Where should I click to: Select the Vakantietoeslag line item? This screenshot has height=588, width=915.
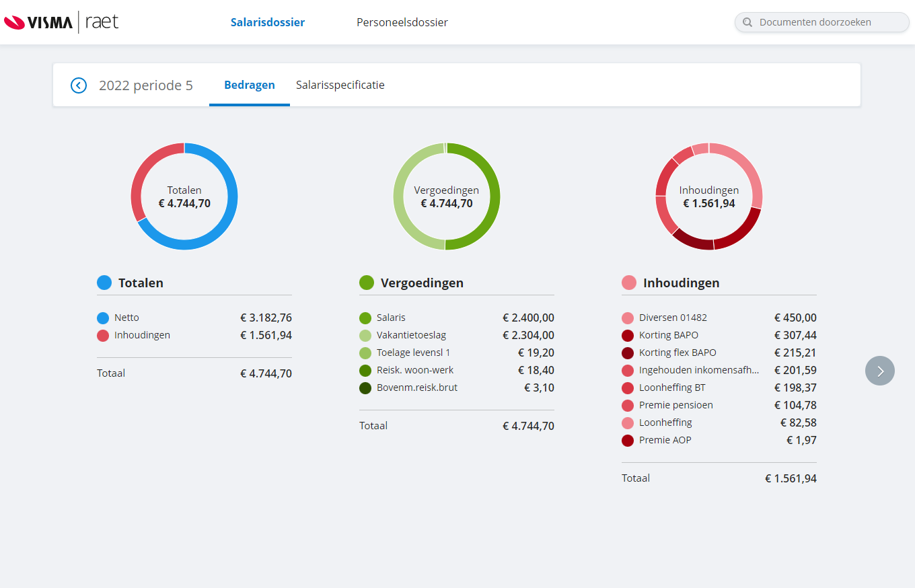412,335
